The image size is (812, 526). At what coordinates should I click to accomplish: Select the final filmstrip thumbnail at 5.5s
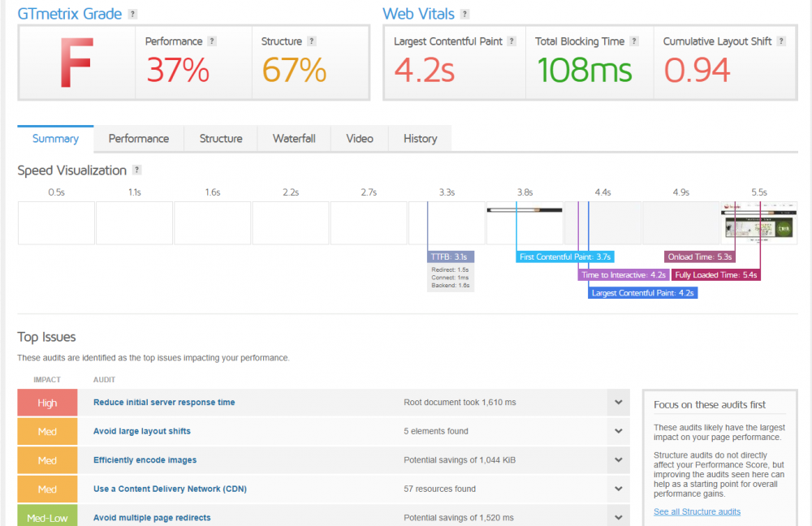coord(758,223)
